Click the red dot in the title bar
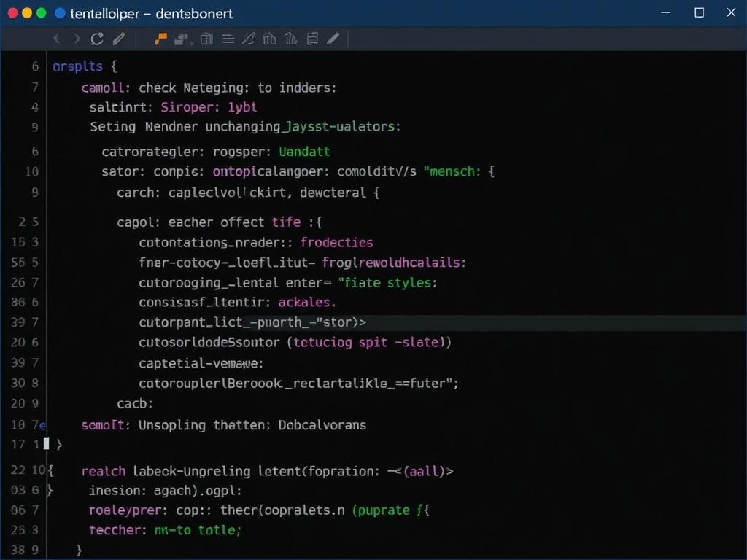This screenshot has width=747, height=560. pos(13,13)
